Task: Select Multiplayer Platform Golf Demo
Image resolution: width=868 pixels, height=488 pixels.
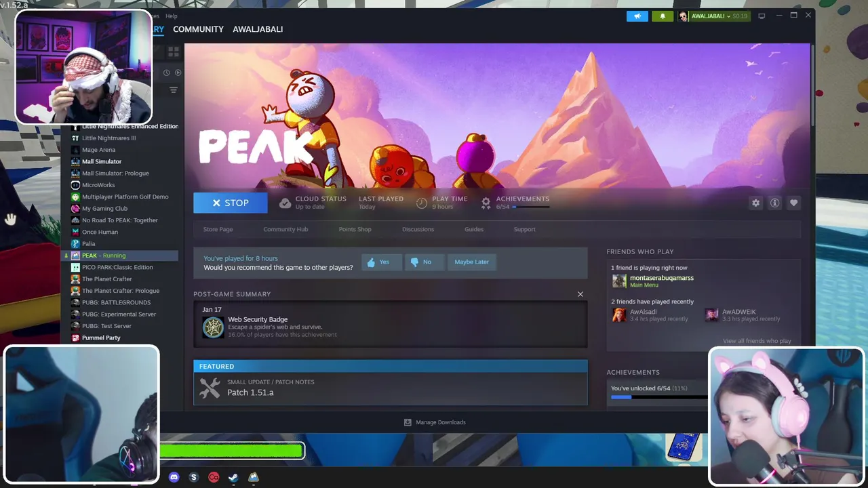Action: (x=125, y=197)
